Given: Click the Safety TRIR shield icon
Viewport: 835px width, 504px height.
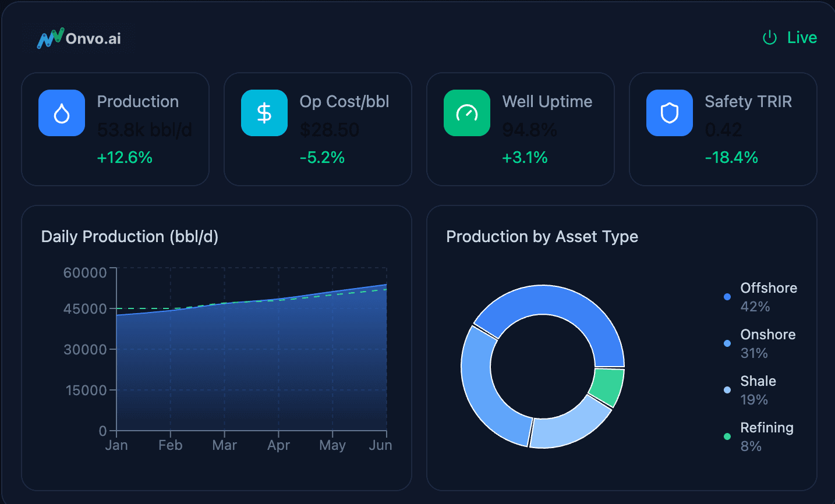Looking at the screenshot, I should tap(670, 113).
